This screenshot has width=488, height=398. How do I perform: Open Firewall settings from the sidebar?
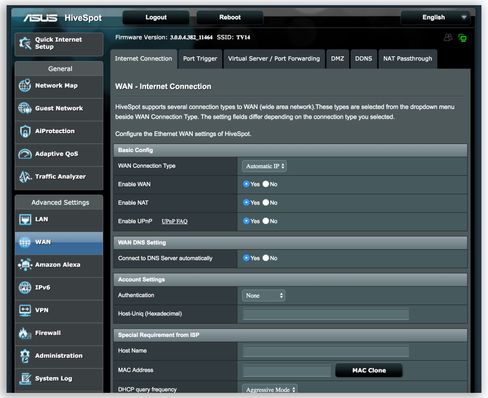pyautogui.click(x=59, y=333)
